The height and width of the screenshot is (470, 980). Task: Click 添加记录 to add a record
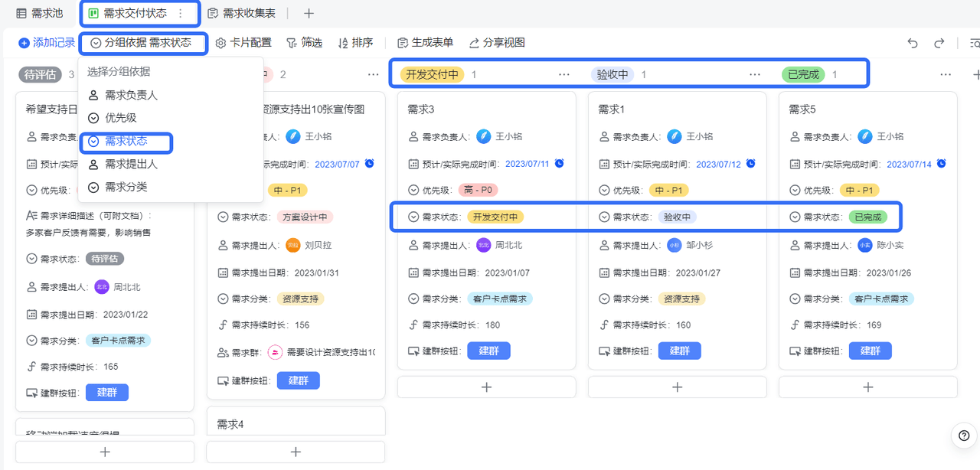click(x=47, y=43)
